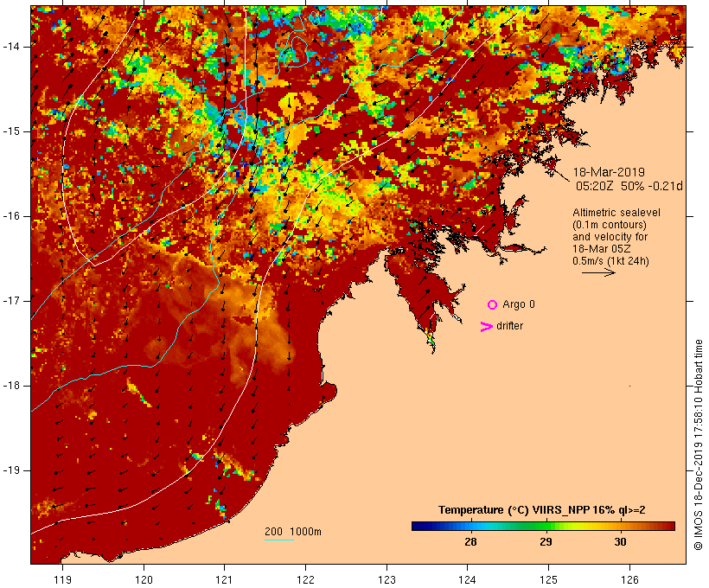Click longitude label 122
The height and width of the screenshot is (588, 709).
(306, 580)
